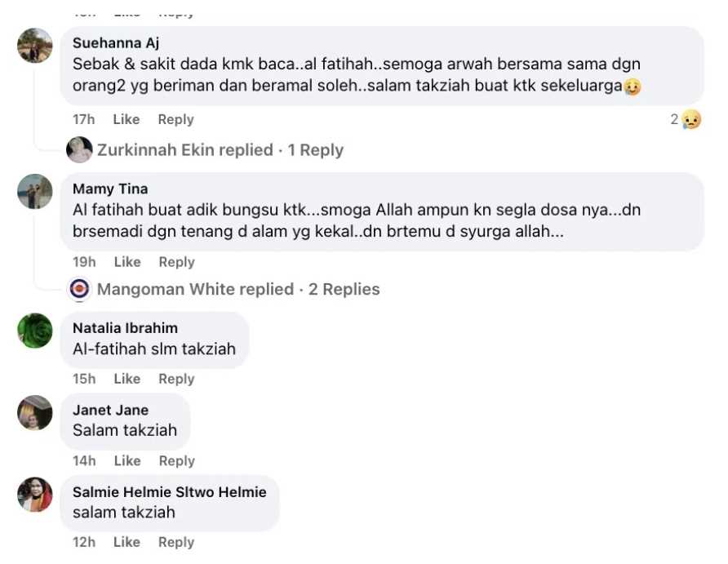Click Natalia Ibrahim's green rose avatar

coord(35,331)
